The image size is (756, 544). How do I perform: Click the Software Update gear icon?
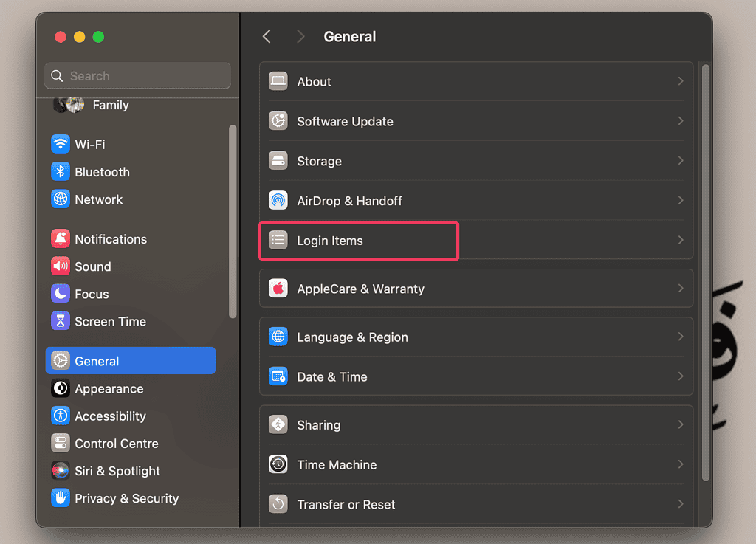coord(278,121)
